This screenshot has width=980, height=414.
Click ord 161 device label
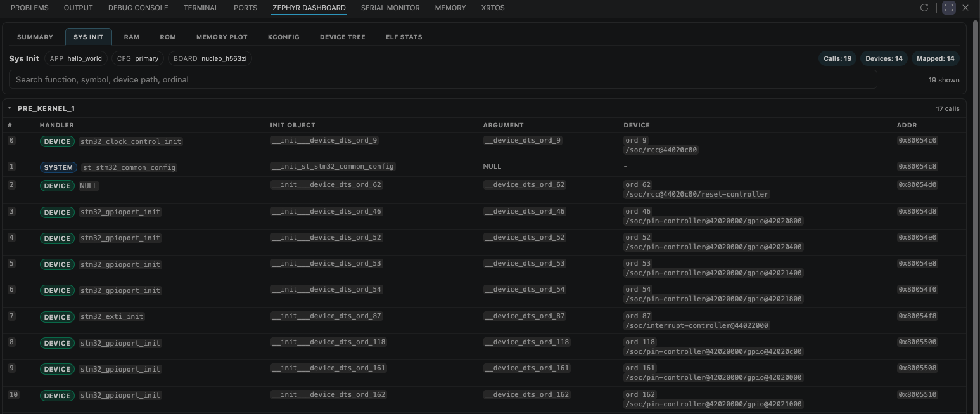pyautogui.click(x=640, y=368)
